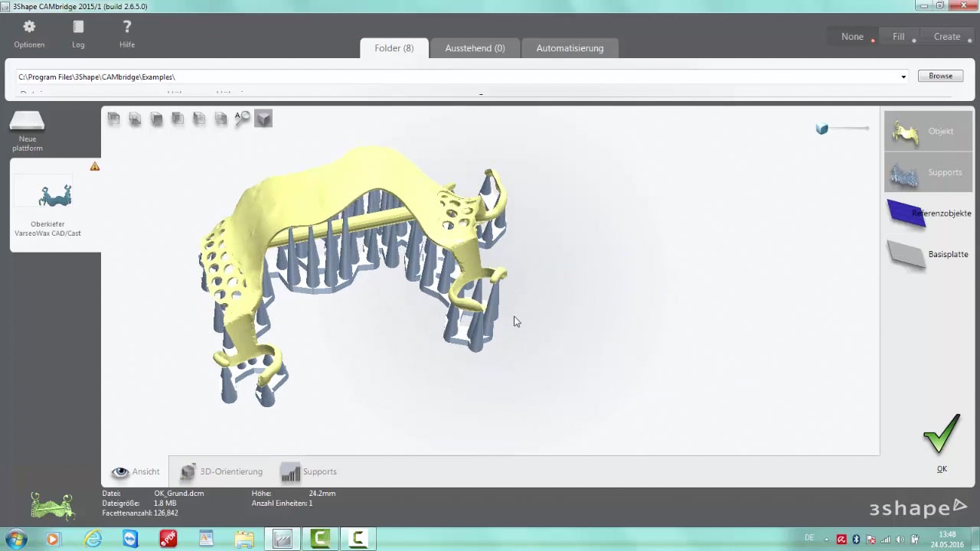980x551 pixels.
Task: Click the file size 1.8 MB
Action: pyautogui.click(x=165, y=503)
